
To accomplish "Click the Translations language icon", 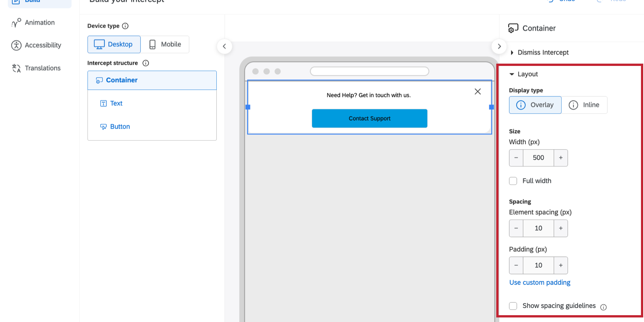I will [x=16, y=68].
